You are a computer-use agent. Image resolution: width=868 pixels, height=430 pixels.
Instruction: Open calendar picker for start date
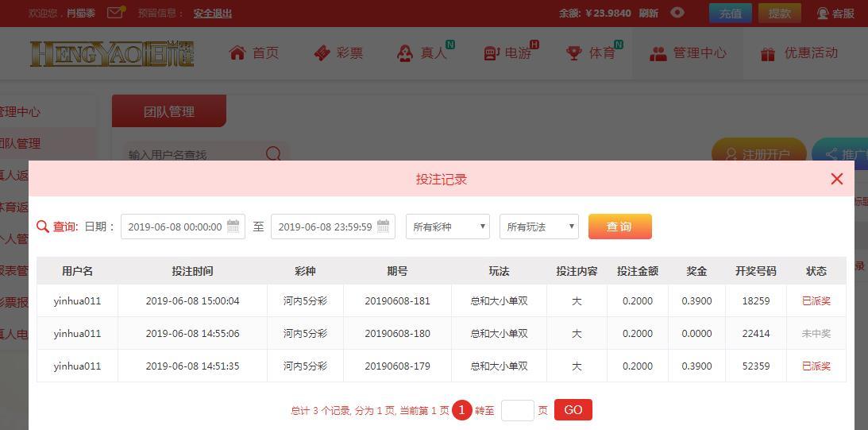233,227
